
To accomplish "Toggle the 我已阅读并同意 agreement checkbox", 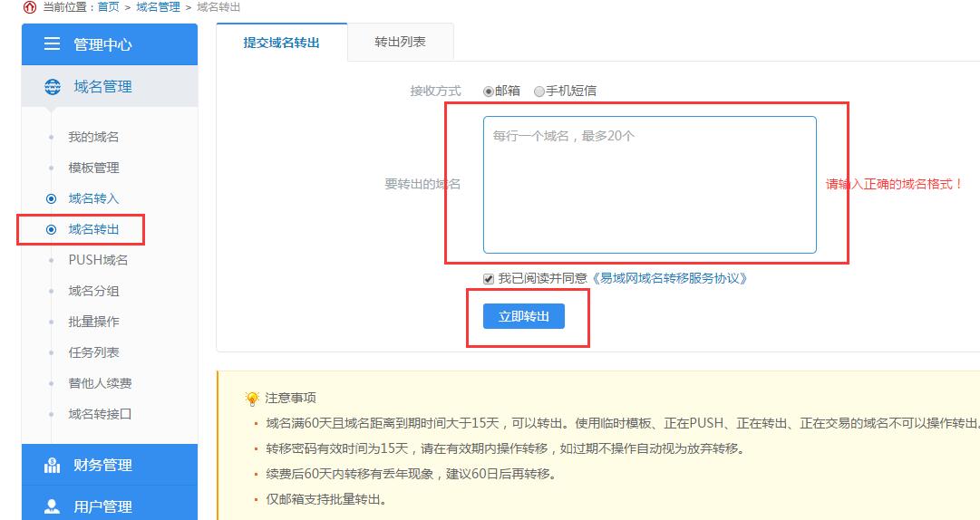I will pos(490,279).
